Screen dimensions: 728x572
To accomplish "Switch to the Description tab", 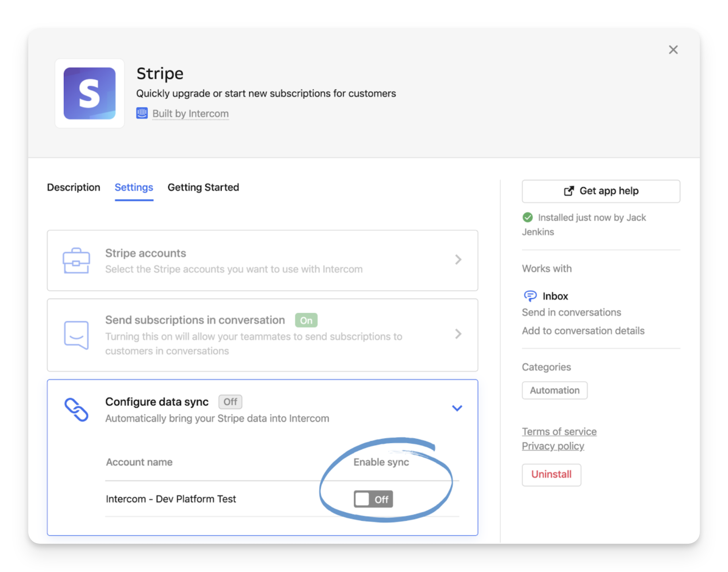I will [x=74, y=187].
